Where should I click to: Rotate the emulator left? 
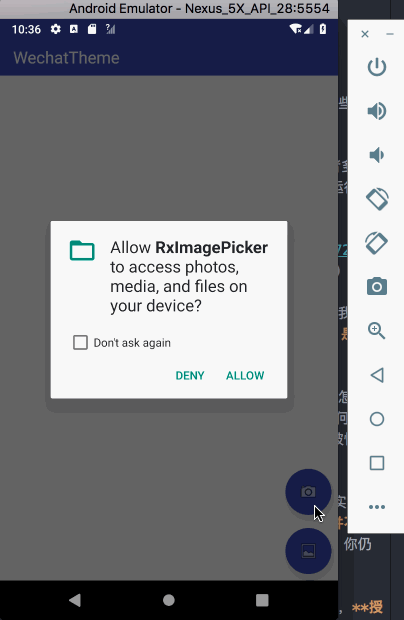377,198
